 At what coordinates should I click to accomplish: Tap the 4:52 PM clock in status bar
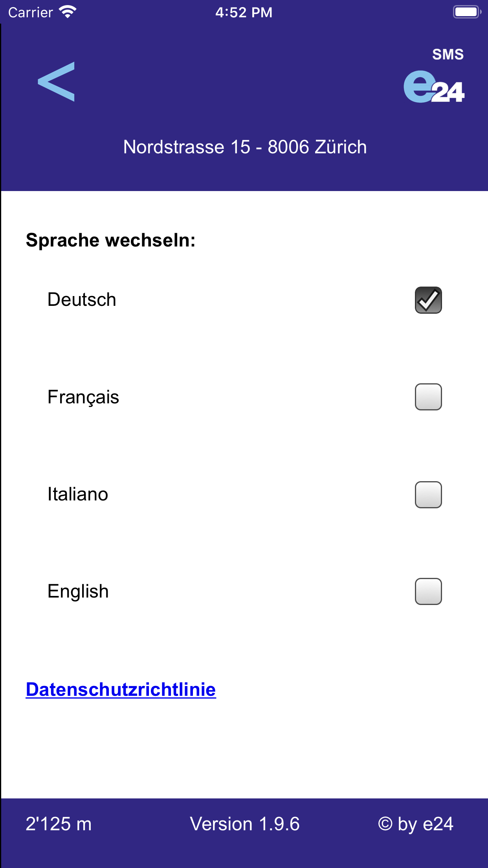point(244,12)
